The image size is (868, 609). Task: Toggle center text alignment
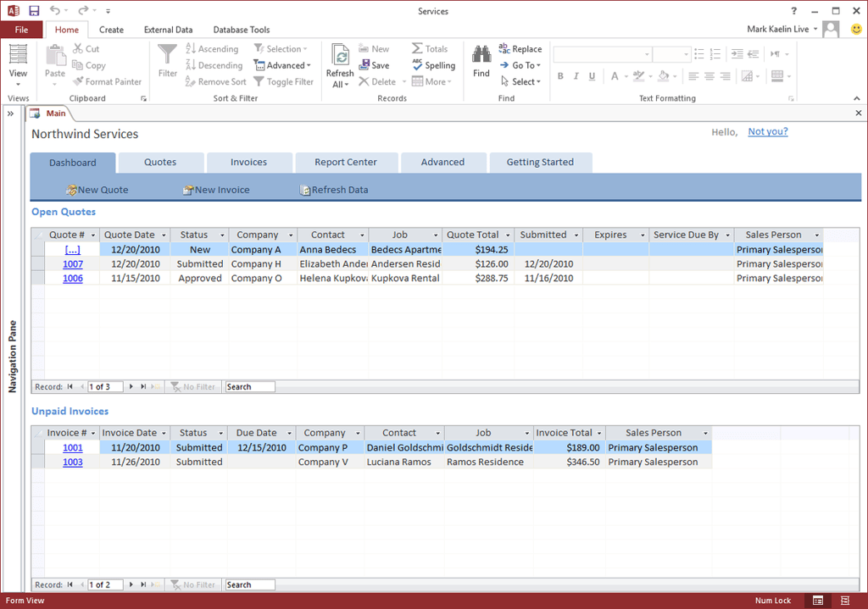click(x=709, y=75)
